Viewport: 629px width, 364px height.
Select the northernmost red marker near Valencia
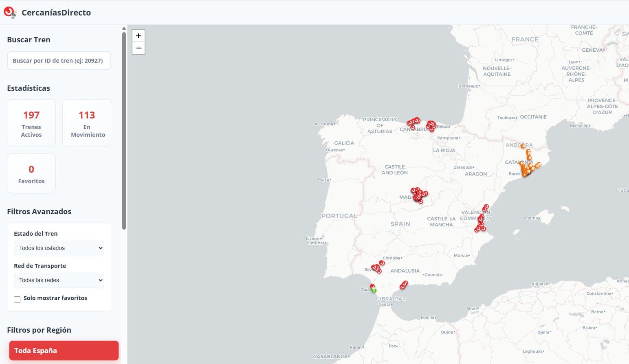[486, 207]
